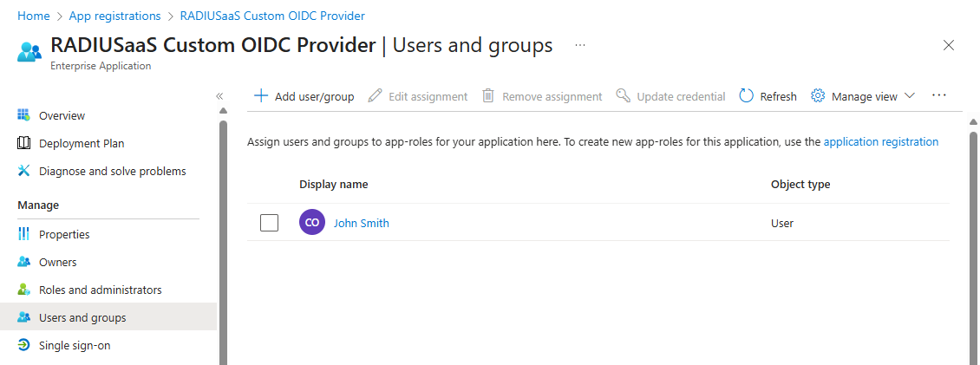
Task: Close the Users and groups blade
Action: tap(948, 45)
